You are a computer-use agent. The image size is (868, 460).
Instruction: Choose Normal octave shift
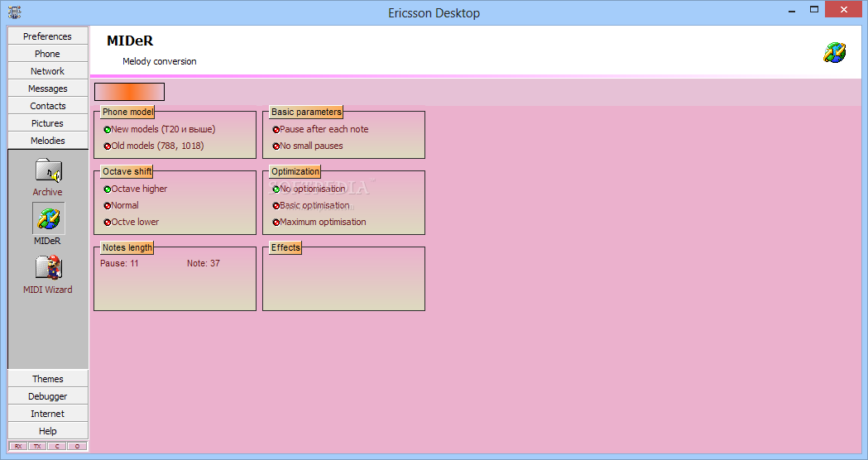122,205
